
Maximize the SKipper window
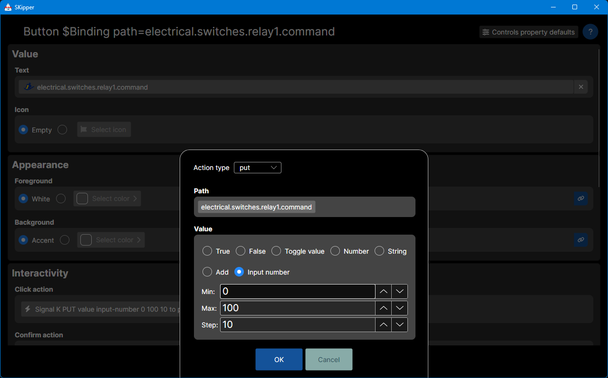click(x=575, y=7)
